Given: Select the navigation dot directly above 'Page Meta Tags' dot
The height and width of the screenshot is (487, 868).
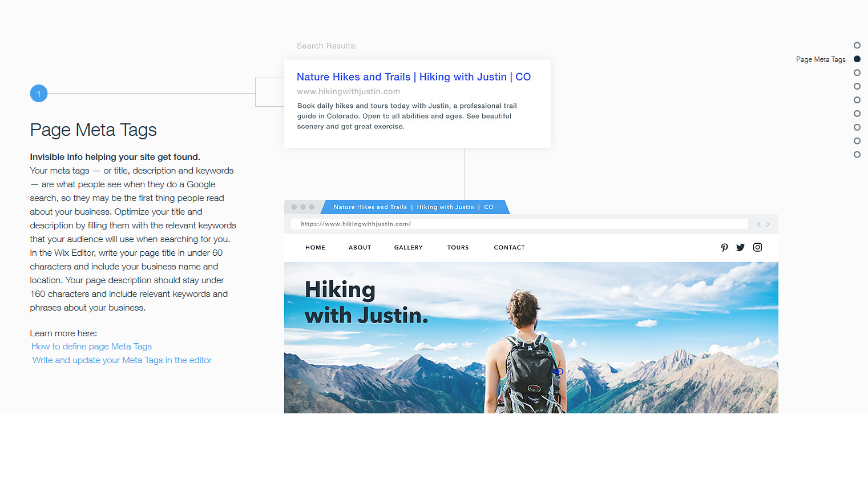Looking at the screenshot, I should click(x=857, y=45).
